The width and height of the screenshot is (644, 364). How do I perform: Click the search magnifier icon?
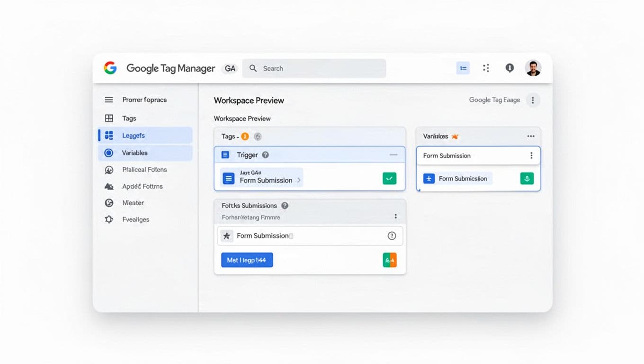[253, 68]
